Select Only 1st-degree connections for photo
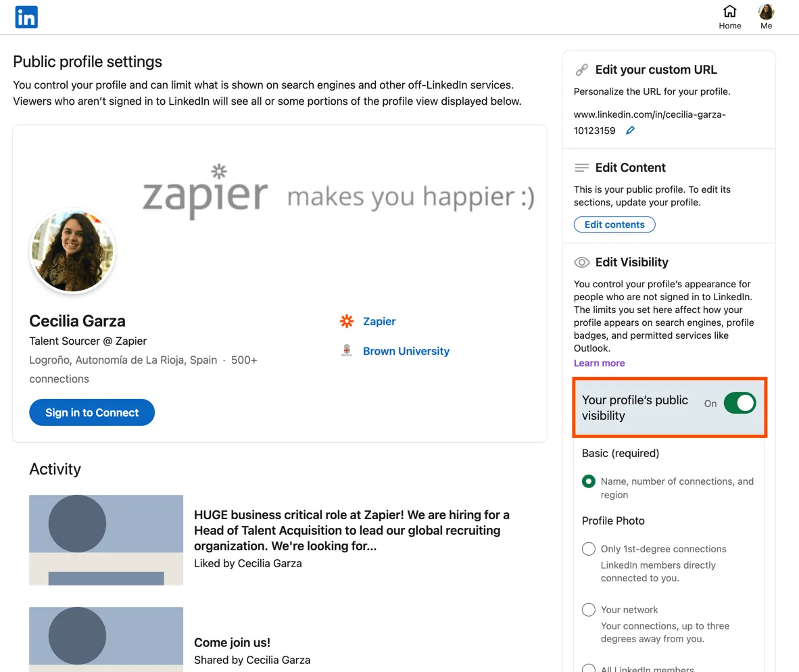 (589, 549)
